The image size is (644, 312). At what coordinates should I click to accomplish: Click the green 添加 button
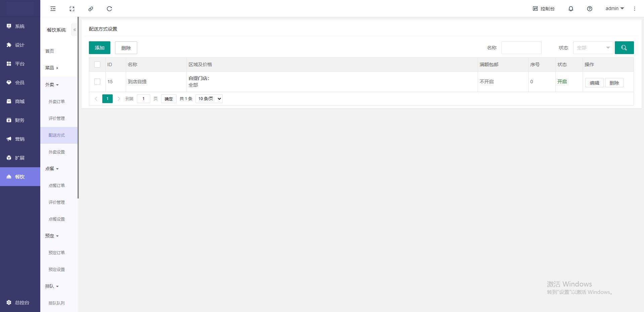99,48
